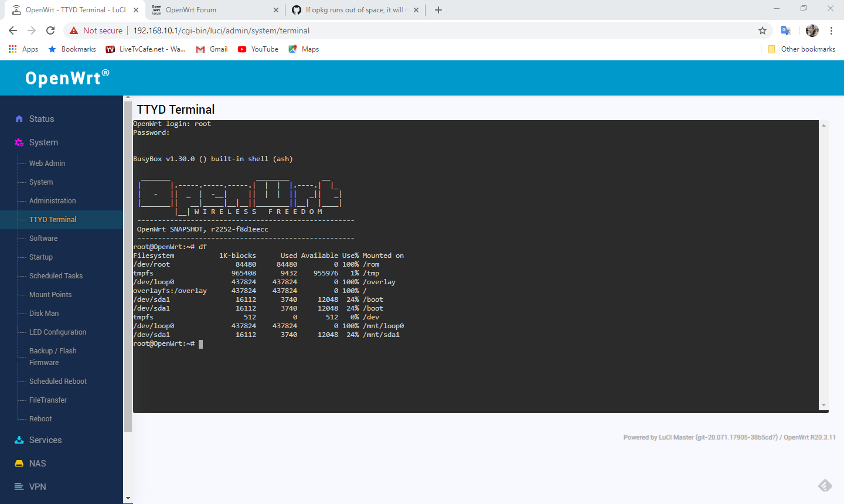Click floating icon at bottom-right corner
This screenshot has width=844, height=504.
tap(825, 486)
